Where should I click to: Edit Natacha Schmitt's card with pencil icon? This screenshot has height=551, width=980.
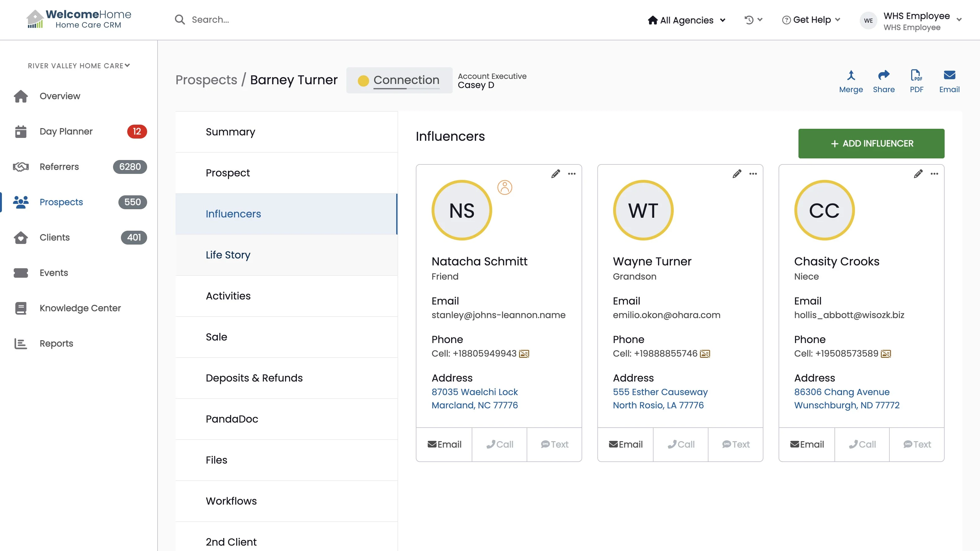(x=555, y=174)
